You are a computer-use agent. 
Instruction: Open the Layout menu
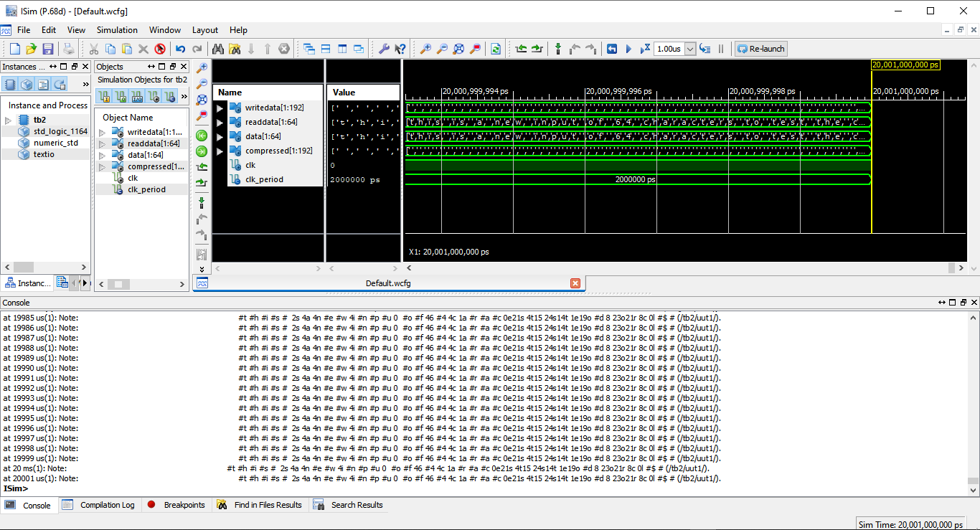[205, 30]
